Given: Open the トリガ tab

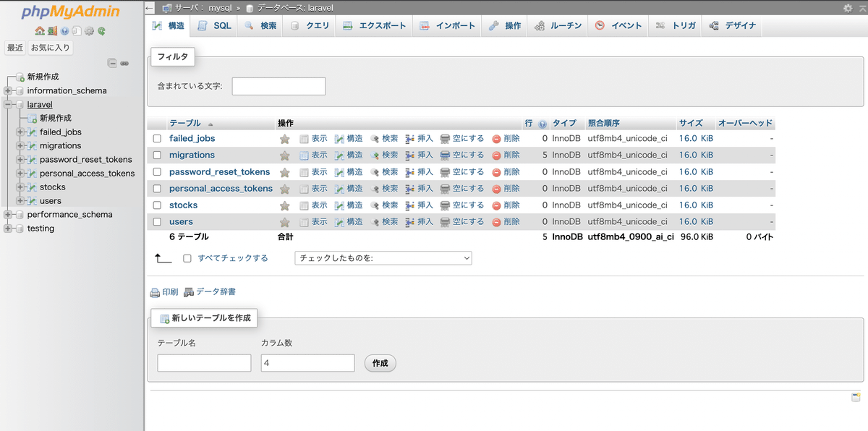Looking at the screenshot, I should point(676,26).
